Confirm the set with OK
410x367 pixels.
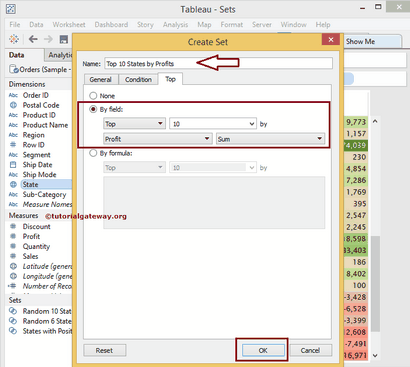click(263, 350)
